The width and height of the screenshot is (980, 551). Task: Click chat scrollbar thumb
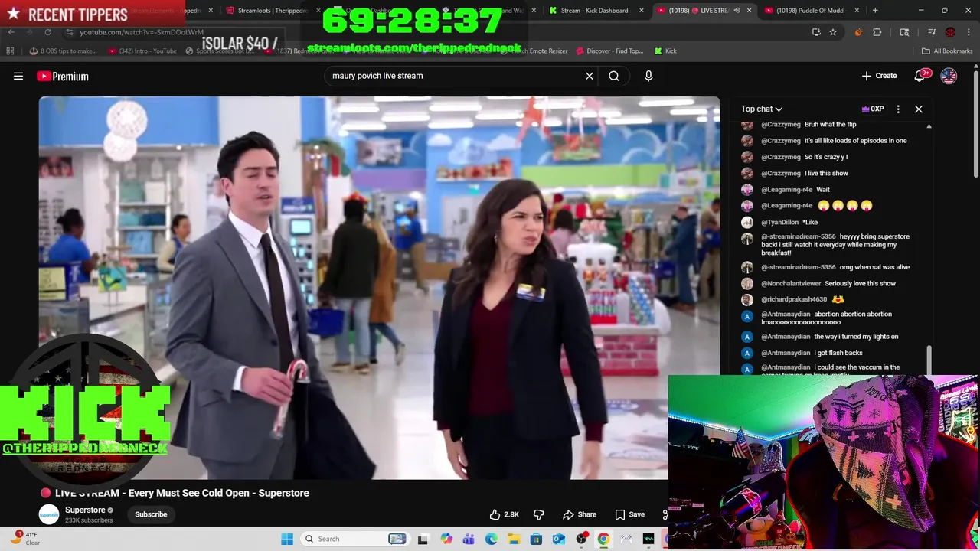coord(929,360)
